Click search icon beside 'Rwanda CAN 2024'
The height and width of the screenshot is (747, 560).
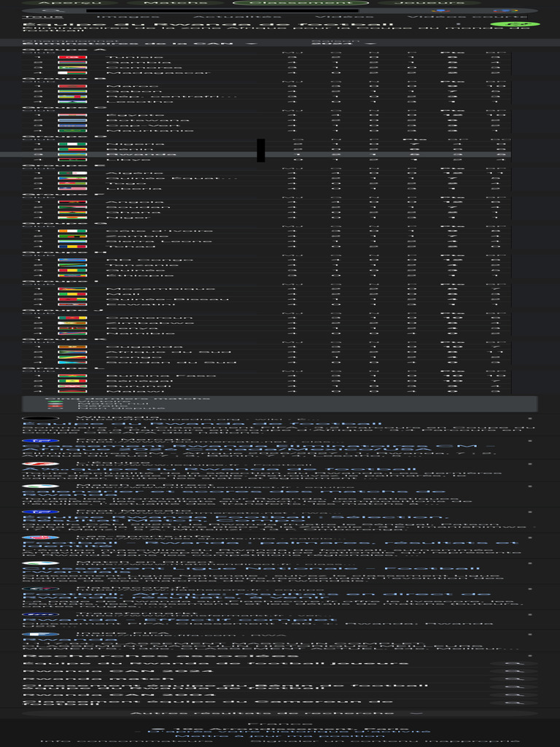(514, 671)
